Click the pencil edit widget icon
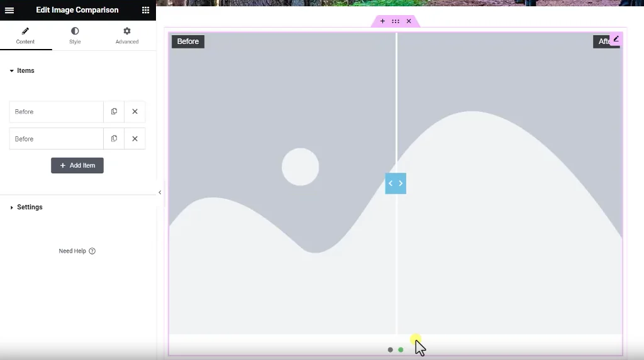Image resolution: width=644 pixels, height=360 pixels. (x=616, y=39)
